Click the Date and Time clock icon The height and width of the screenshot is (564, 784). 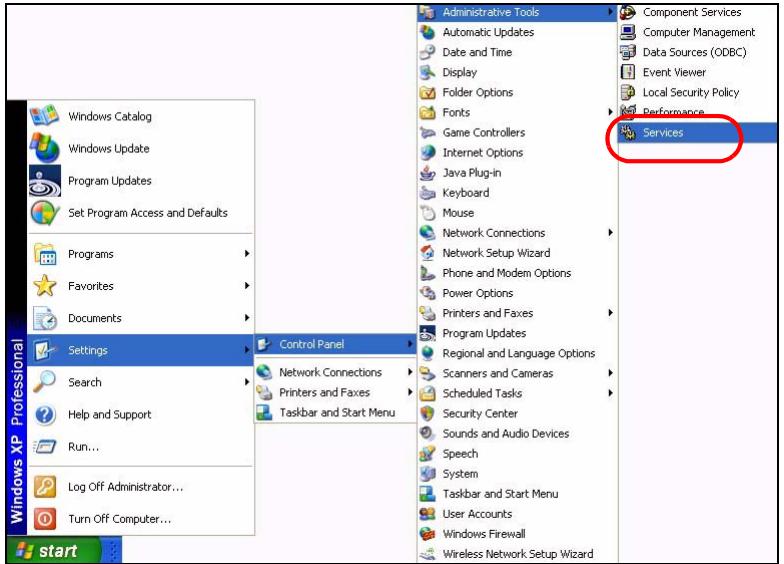[x=428, y=52]
